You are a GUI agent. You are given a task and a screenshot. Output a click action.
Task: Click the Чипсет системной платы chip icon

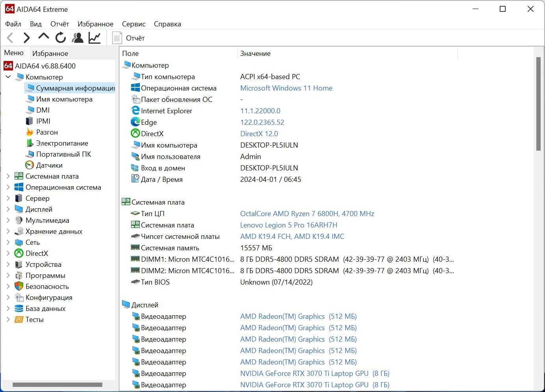[x=135, y=236]
